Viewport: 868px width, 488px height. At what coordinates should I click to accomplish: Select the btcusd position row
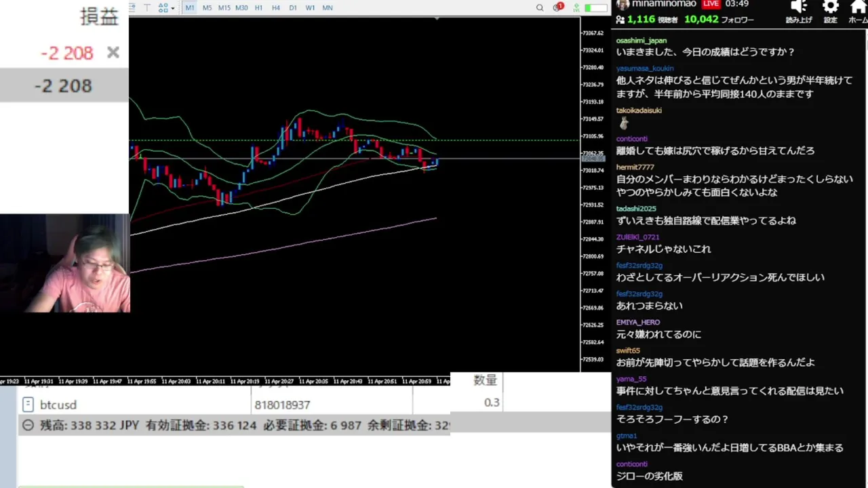pyautogui.click(x=234, y=405)
